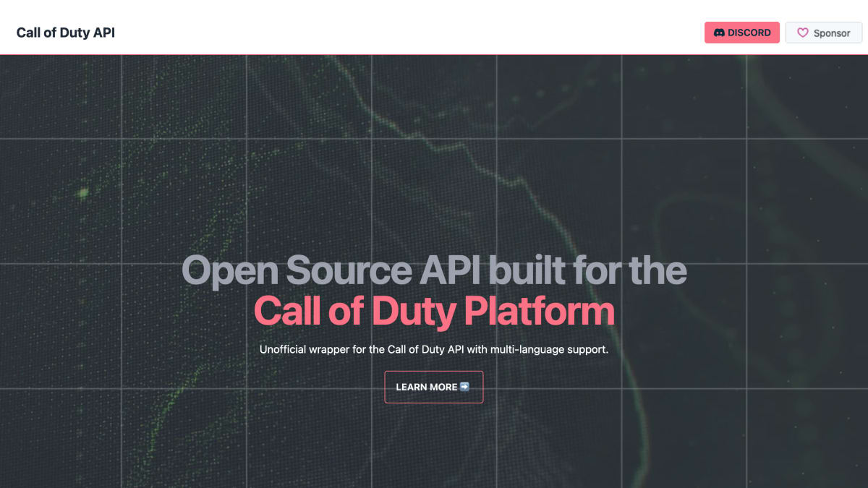Image resolution: width=868 pixels, height=488 pixels.
Task: Open the LEARN MORE button
Action: coord(433,387)
